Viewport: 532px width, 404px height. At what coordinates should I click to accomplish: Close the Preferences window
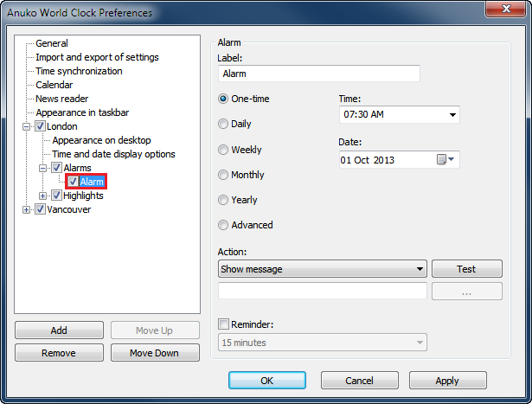[x=507, y=11]
